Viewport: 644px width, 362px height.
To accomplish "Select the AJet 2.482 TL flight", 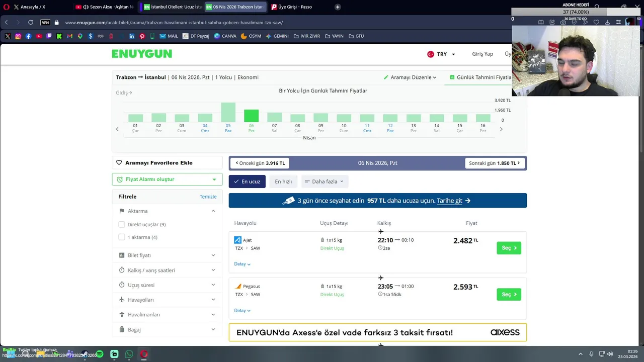I will point(509,248).
